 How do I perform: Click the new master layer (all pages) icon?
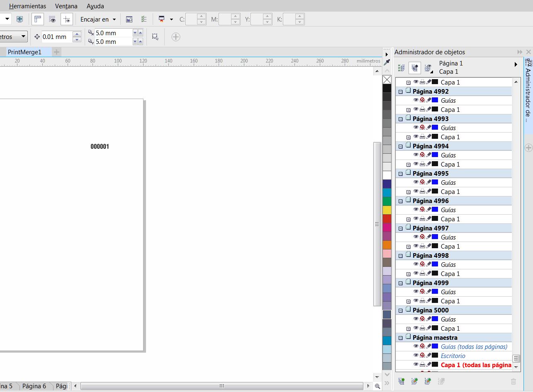(x=414, y=381)
